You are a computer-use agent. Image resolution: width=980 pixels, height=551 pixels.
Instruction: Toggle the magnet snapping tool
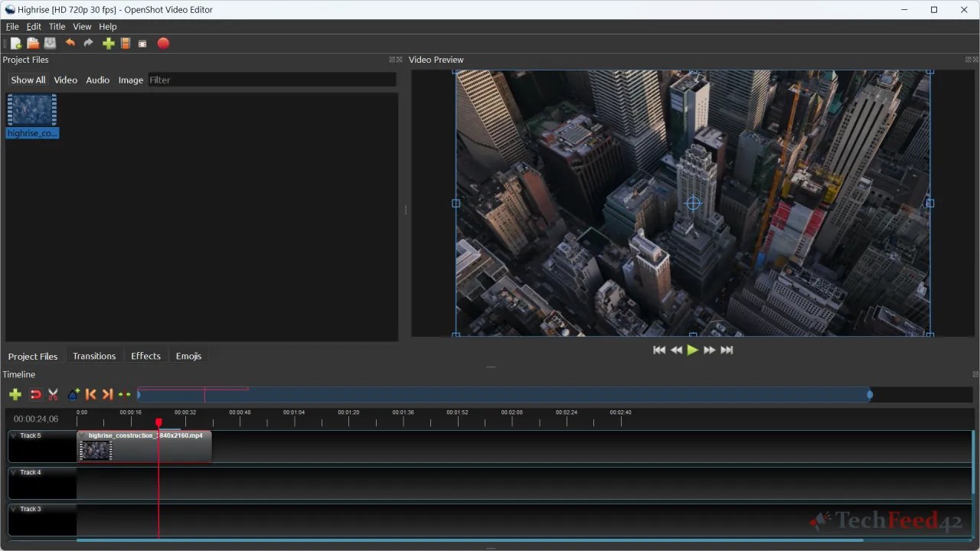tap(35, 394)
